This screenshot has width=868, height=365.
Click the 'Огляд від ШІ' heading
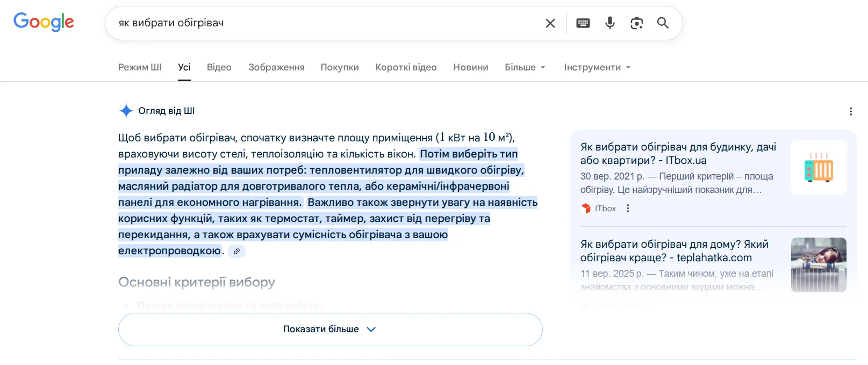click(x=167, y=111)
